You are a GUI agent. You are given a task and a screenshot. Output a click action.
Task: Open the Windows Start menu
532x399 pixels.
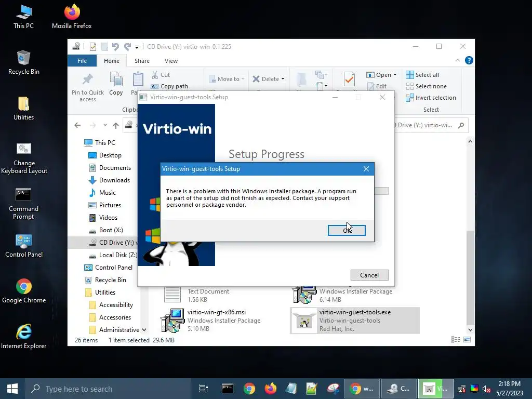point(12,389)
